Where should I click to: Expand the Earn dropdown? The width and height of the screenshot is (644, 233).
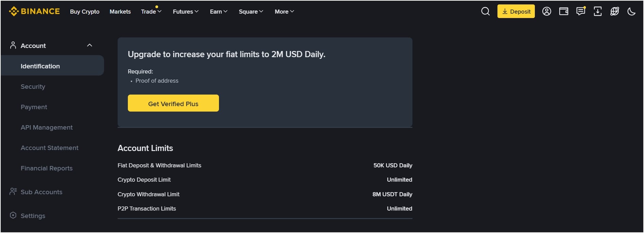coord(218,11)
